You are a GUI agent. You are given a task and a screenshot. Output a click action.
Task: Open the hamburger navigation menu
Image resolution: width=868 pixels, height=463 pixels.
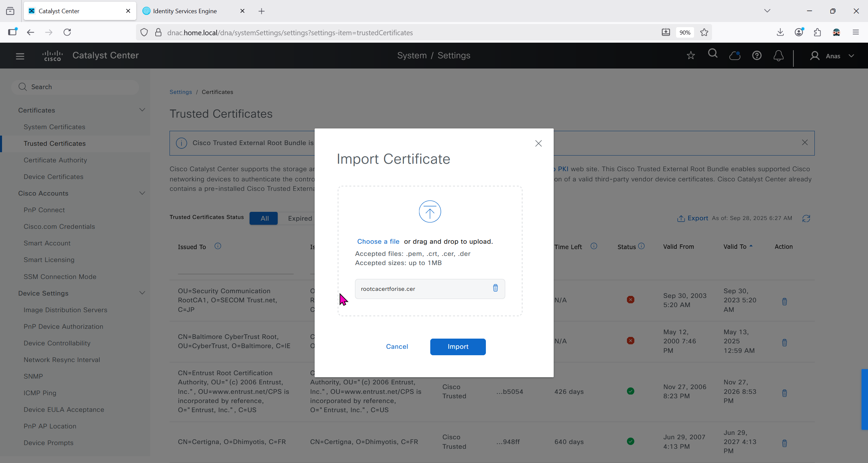click(20, 56)
